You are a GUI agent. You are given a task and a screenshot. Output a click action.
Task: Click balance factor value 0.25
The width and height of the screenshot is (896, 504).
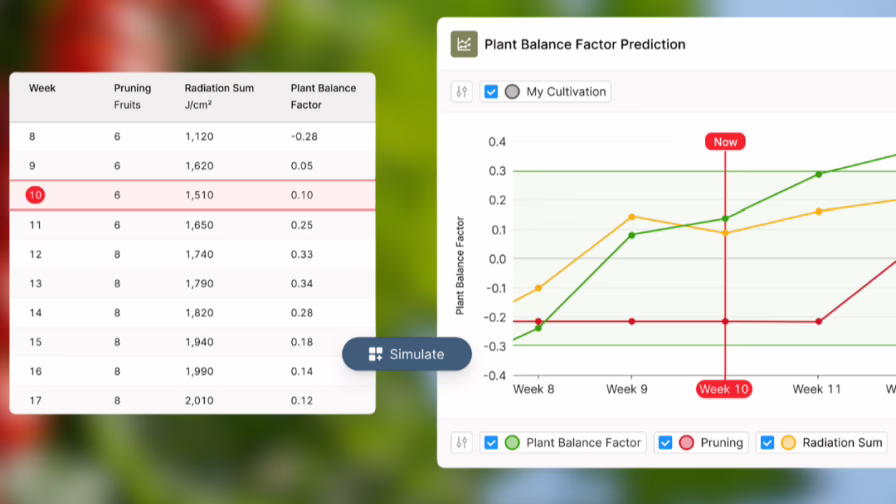tap(302, 225)
